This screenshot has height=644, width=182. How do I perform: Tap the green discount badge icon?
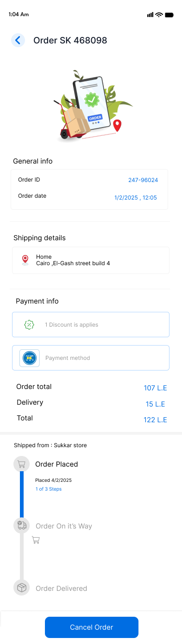29,324
